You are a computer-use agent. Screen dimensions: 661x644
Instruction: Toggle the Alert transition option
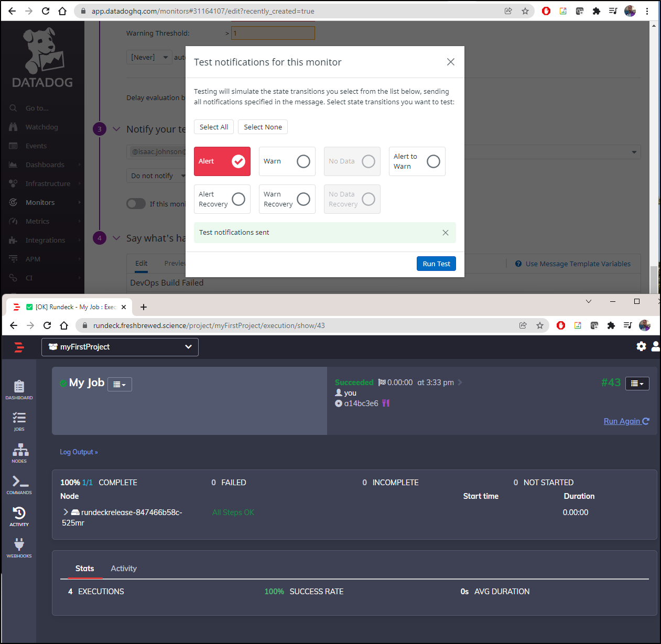pyautogui.click(x=222, y=161)
